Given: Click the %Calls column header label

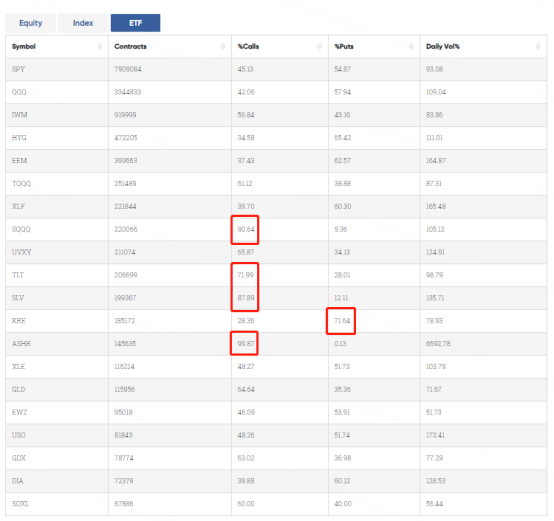Looking at the screenshot, I should [x=248, y=46].
